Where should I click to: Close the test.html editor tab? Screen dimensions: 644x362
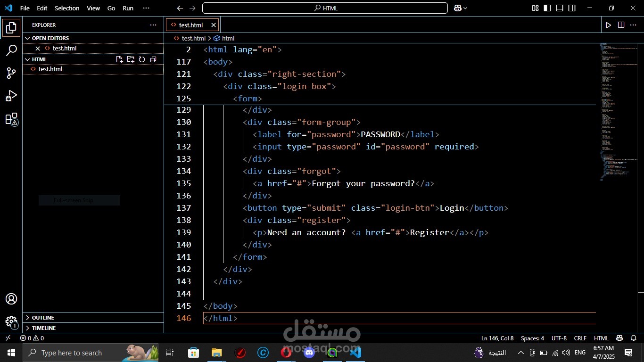tap(214, 25)
